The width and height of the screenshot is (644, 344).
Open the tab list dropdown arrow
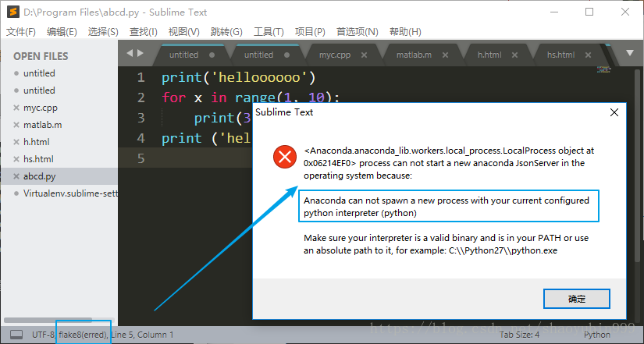(x=630, y=53)
